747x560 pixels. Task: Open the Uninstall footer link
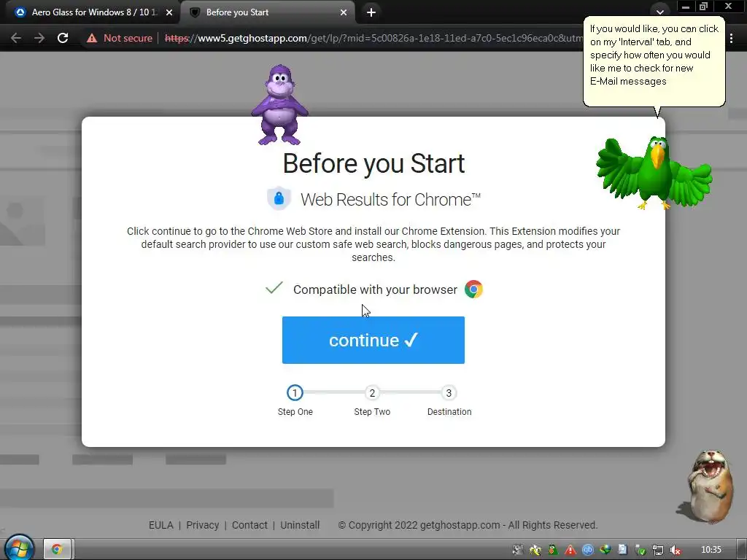[300, 525]
